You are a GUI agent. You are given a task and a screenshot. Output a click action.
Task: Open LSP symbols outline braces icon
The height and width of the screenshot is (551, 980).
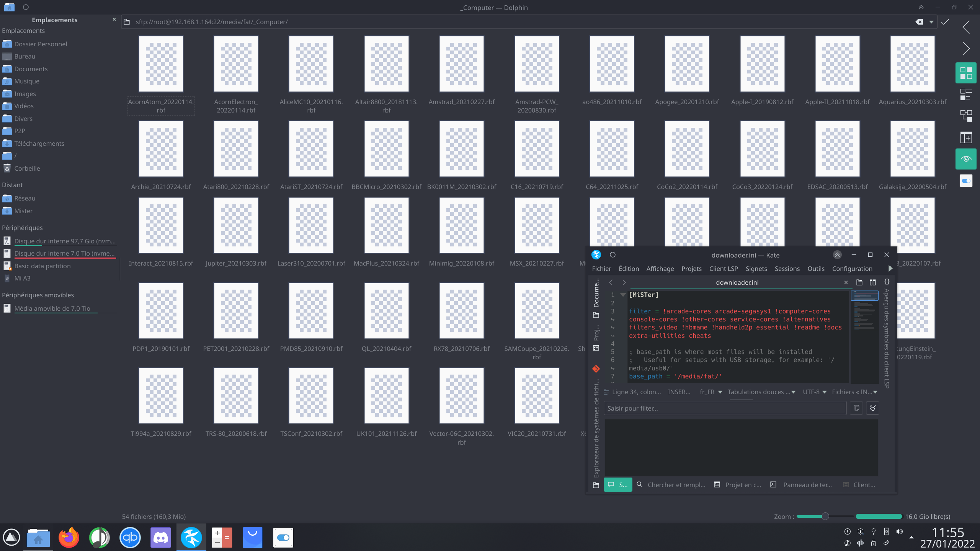(x=887, y=282)
